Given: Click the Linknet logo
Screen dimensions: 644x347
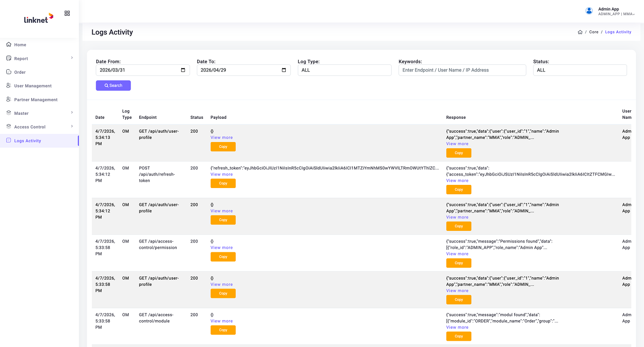Looking at the screenshot, I should tap(38, 18).
